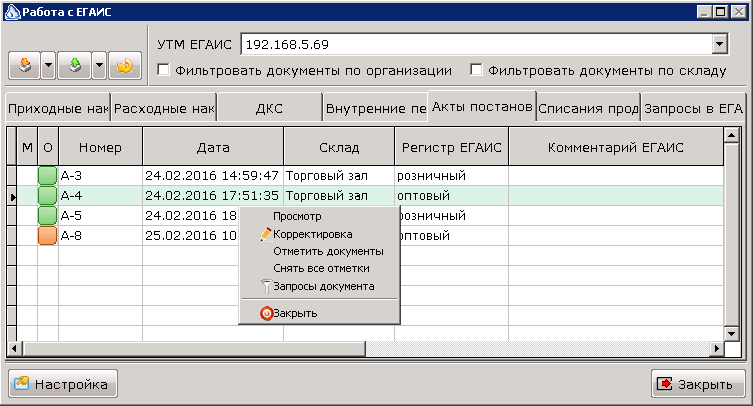
Task: Click horizontal scrollbar right arrow
Action: [x=717, y=348]
